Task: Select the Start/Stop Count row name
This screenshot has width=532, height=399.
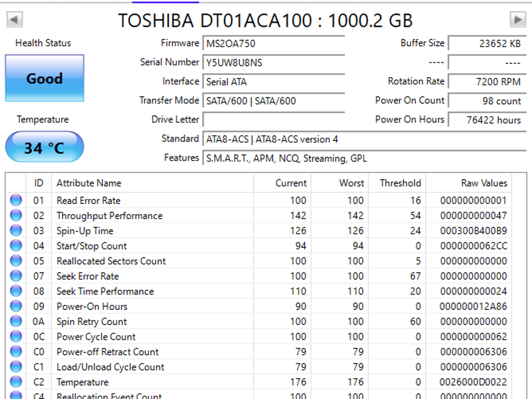Action: pyautogui.click(x=92, y=246)
